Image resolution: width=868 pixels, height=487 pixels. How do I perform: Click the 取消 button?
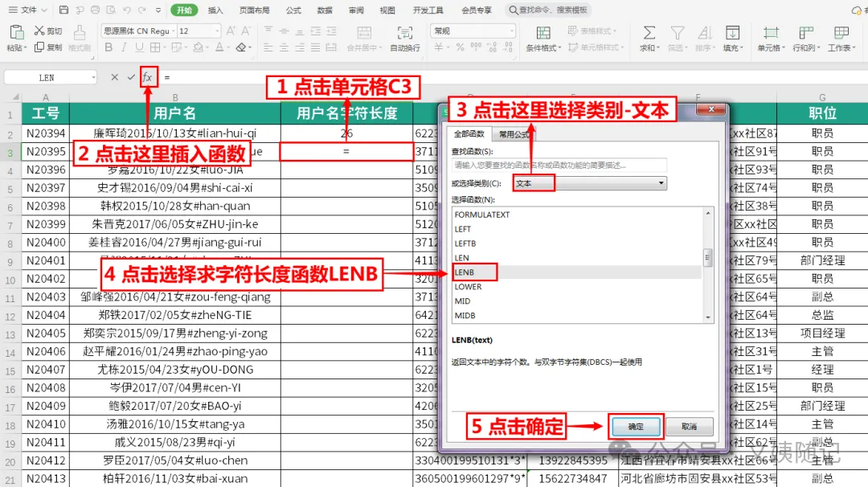pos(690,427)
